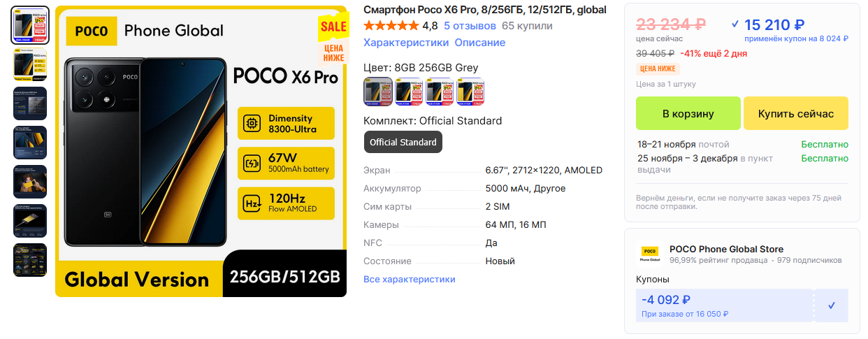
Task: Jump to the Характеристики section
Action: [x=406, y=43]
